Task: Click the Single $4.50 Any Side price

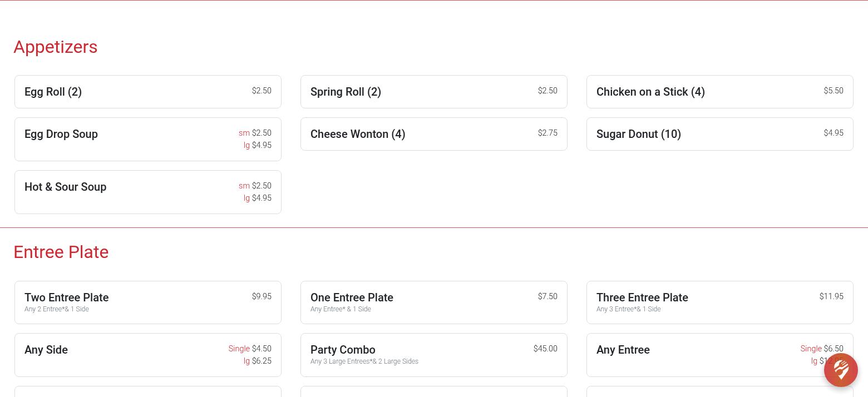Action: tap(262, 349)
